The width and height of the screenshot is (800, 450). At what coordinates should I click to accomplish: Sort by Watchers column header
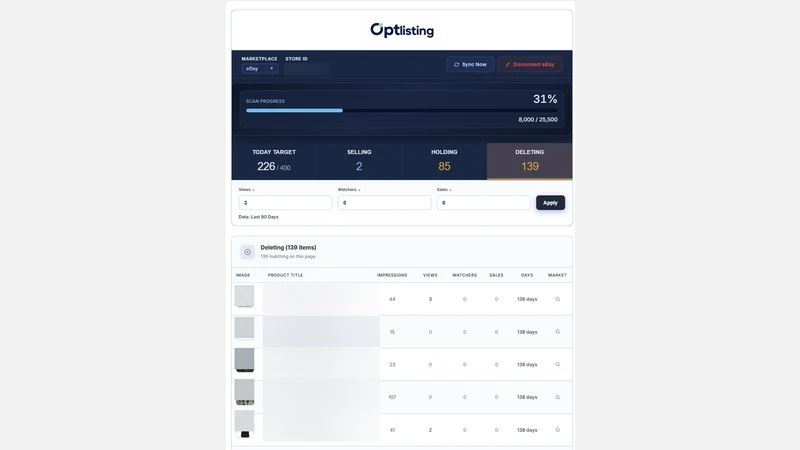pyautogui.click(x=464, y=275)
